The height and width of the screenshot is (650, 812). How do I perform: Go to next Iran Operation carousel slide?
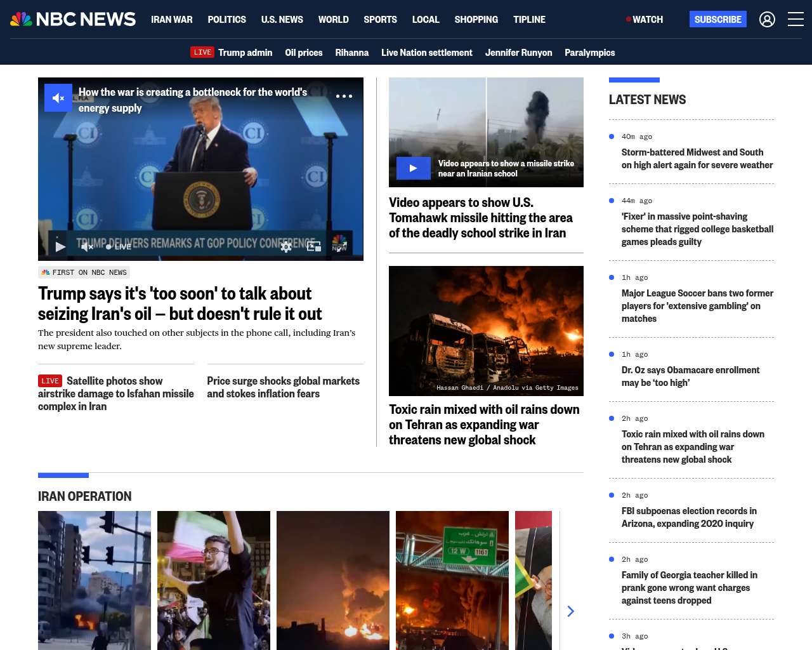[570, 611]
